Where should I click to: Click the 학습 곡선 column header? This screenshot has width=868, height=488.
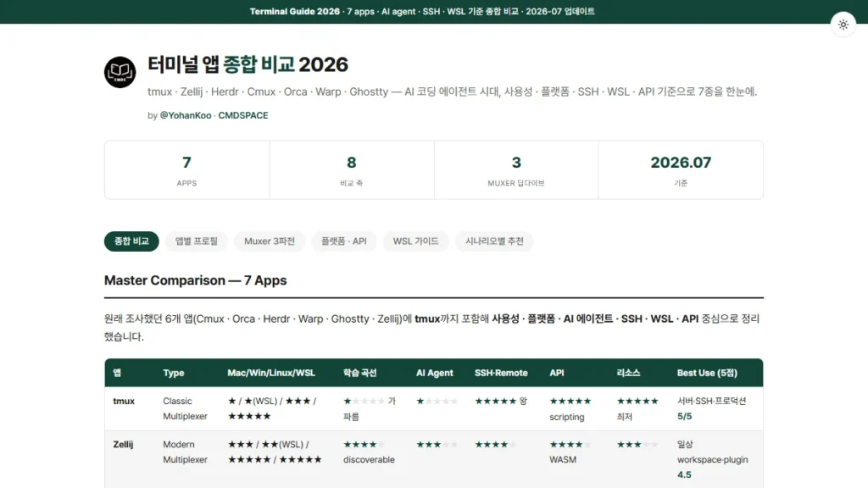359,373
